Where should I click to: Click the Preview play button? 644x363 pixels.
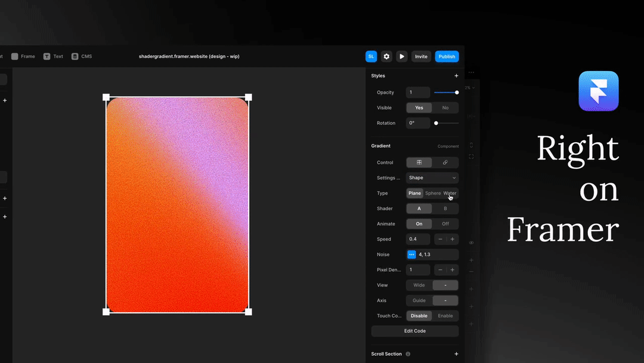(402, 56)
